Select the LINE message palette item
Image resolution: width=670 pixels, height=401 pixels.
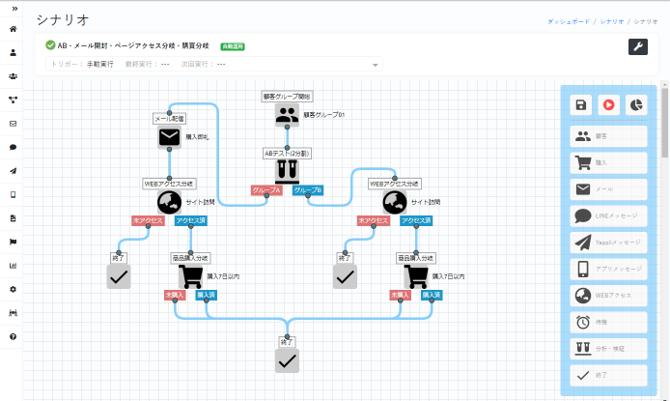point(608,216)
